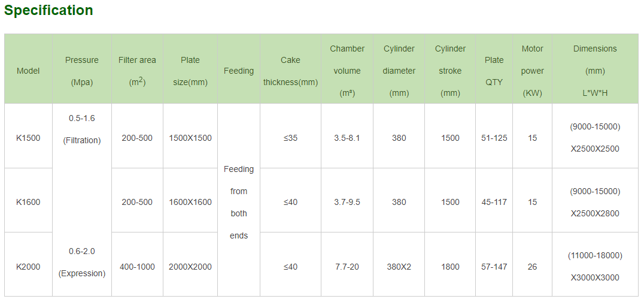
Task: Click the Cake thickness(mm) header
Action: (290, 71)
